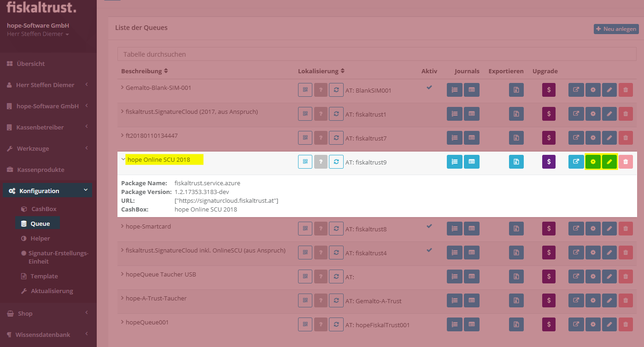Edit Gemalto-Blank-SIM-001 queue via pencil icon

609,90
